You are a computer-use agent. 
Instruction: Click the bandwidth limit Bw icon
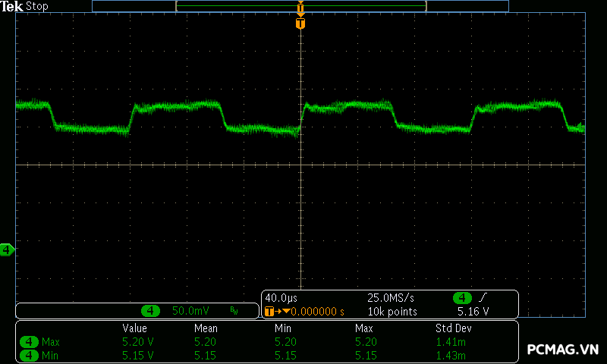coord(234,311)
